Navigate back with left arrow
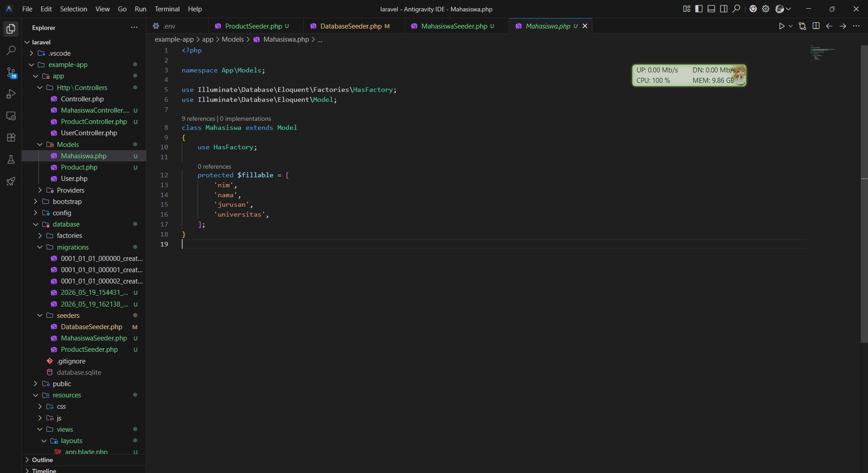The image size is (868, 473). coord(829,26)
